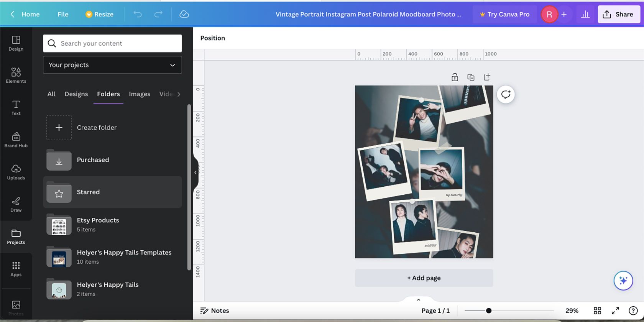Viewport: 644px width, 322px height.
Task: Open the Purchased folder
Action: click(112, 160)
